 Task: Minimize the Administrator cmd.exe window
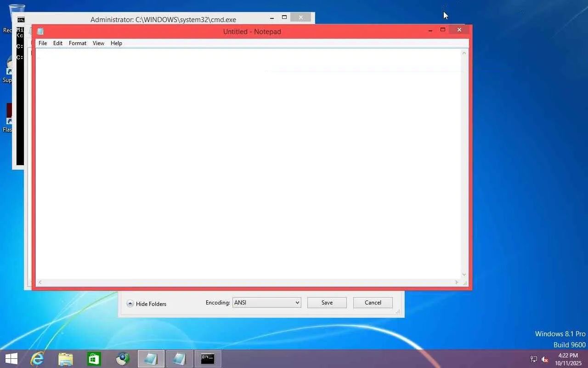point(272,18)
